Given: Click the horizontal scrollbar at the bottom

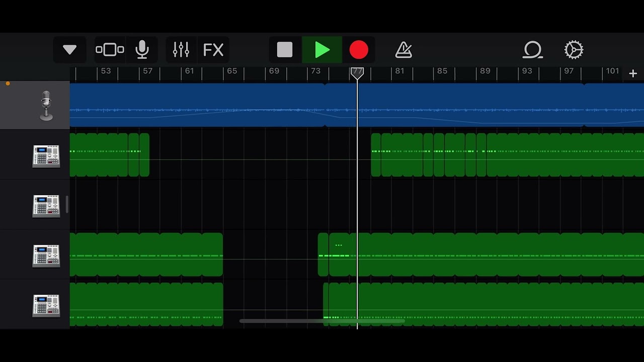Looking at the screenshot, I should coord(322,321).
